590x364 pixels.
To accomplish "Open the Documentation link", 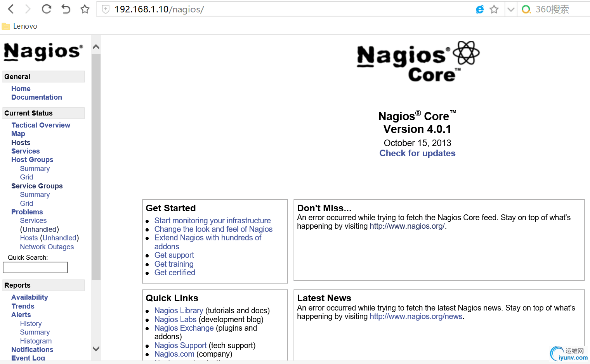I will (x=36, y=97).
